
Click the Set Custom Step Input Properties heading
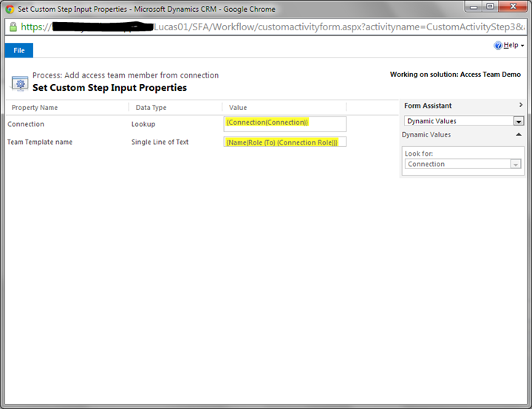(x=109, y=88)
